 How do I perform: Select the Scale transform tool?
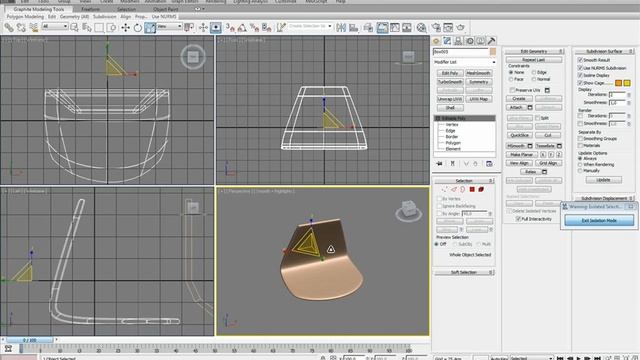150,28
